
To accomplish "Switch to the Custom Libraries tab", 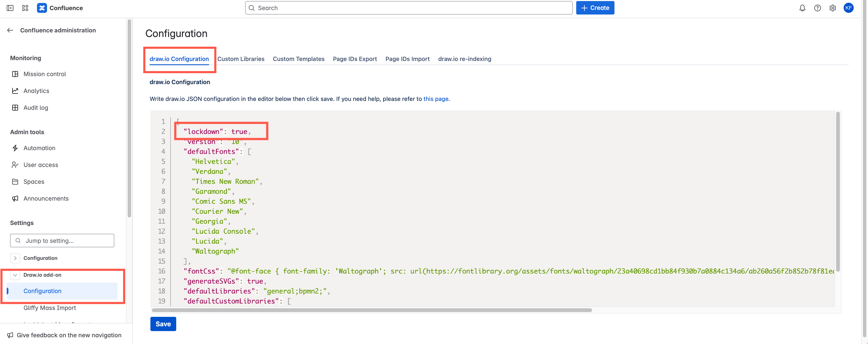I will coord(241,59).
